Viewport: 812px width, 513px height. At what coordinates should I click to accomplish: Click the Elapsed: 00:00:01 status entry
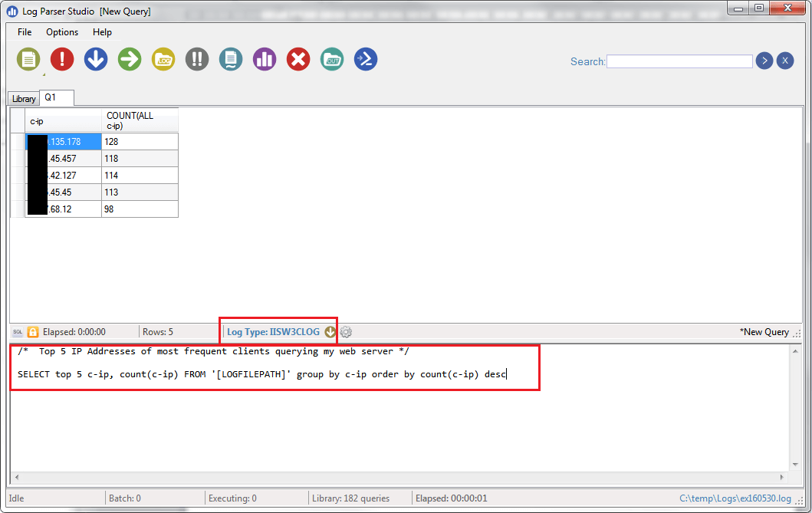pos(451,498)
